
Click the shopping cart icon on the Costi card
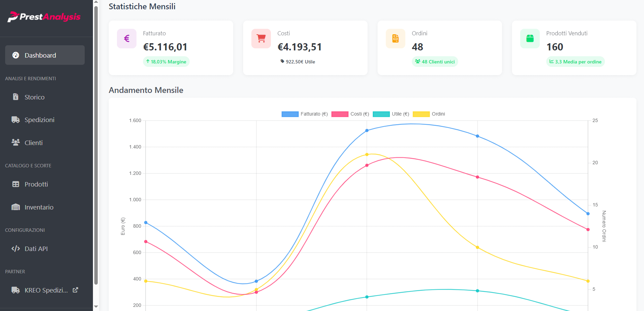[x=261, y=38]
